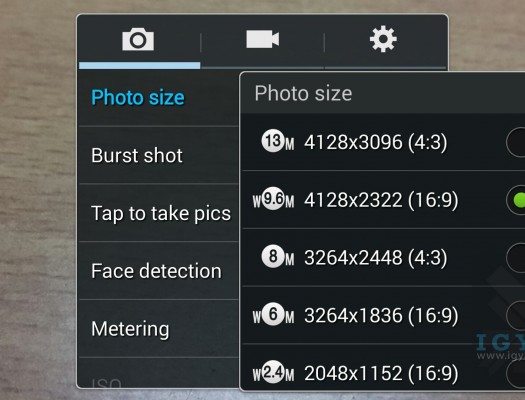
Task: Open the Tap to take pics setting
Action: (x=159, y=213)
